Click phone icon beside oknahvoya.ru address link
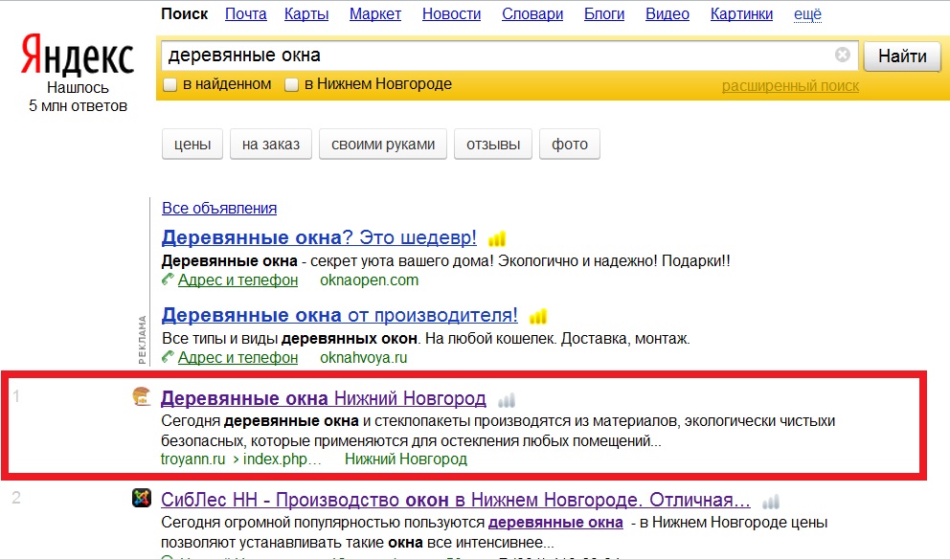The height and width of the screenshot is (560, 950). [x=168, y=357]
